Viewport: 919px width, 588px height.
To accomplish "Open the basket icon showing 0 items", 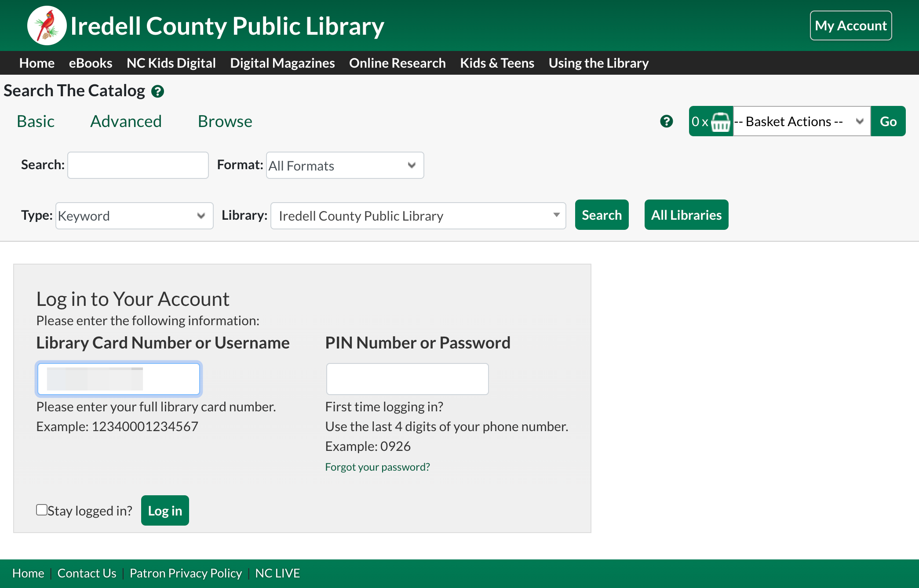I will pyautogui.click(x=711, y=121).
